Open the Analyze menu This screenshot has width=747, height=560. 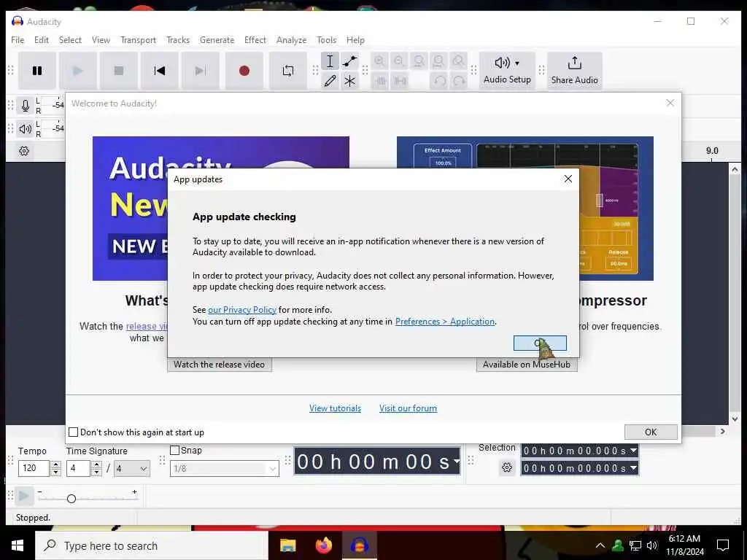pos(291,40)
